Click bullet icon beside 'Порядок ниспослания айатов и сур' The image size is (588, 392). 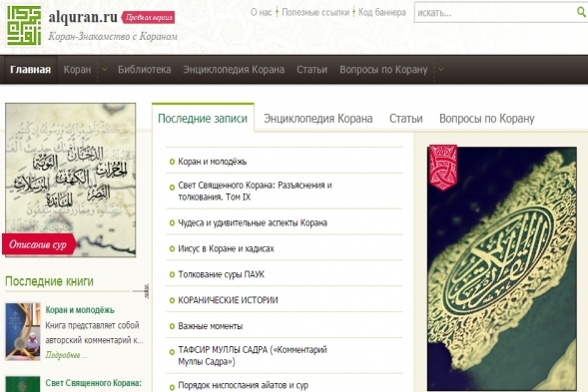[x=172, y=387]
